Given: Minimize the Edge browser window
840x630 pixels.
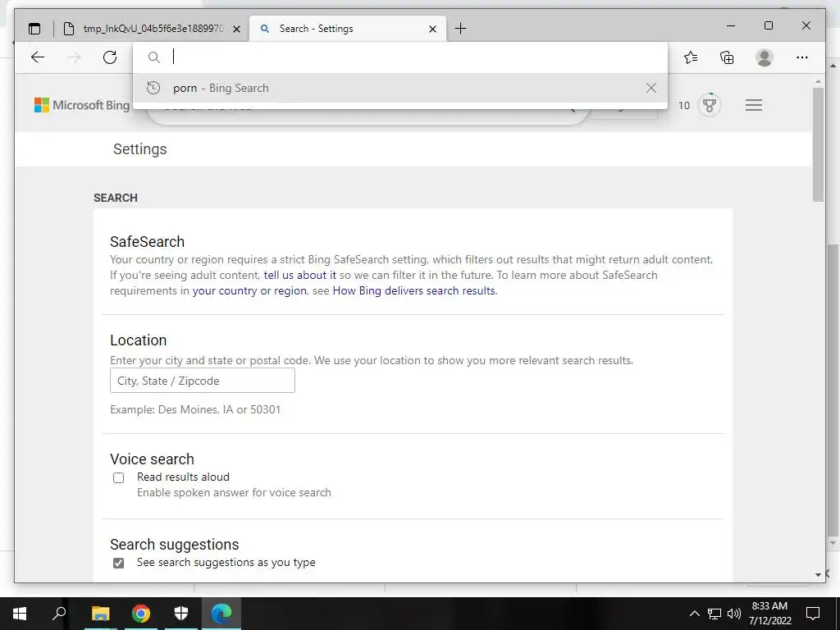Looking at the screenshot, I should coord(731,25).
